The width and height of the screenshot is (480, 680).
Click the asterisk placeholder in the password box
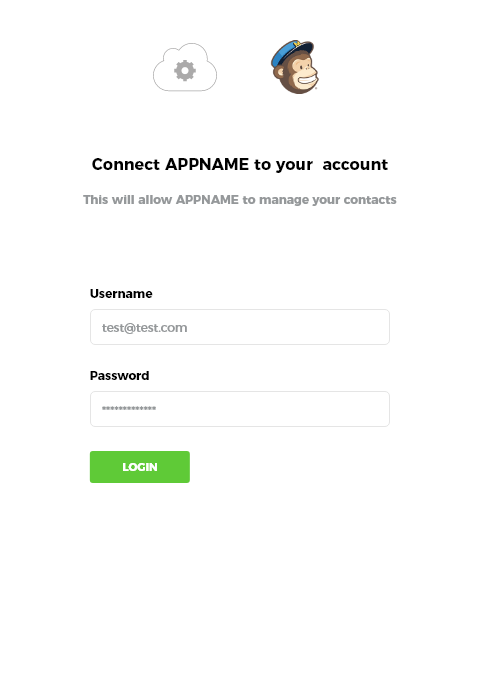click(x=129, y=408)
